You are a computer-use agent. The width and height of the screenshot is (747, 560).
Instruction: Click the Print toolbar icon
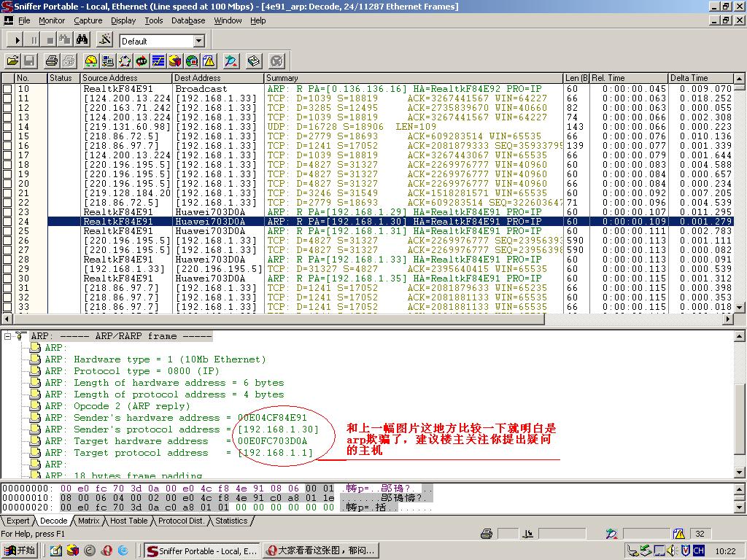pos(51,61)
